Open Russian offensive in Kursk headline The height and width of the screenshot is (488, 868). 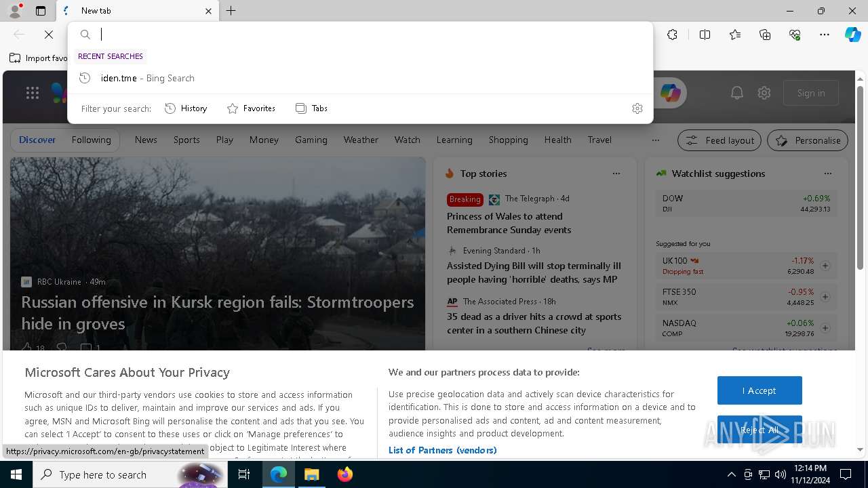tap(218, 312)
